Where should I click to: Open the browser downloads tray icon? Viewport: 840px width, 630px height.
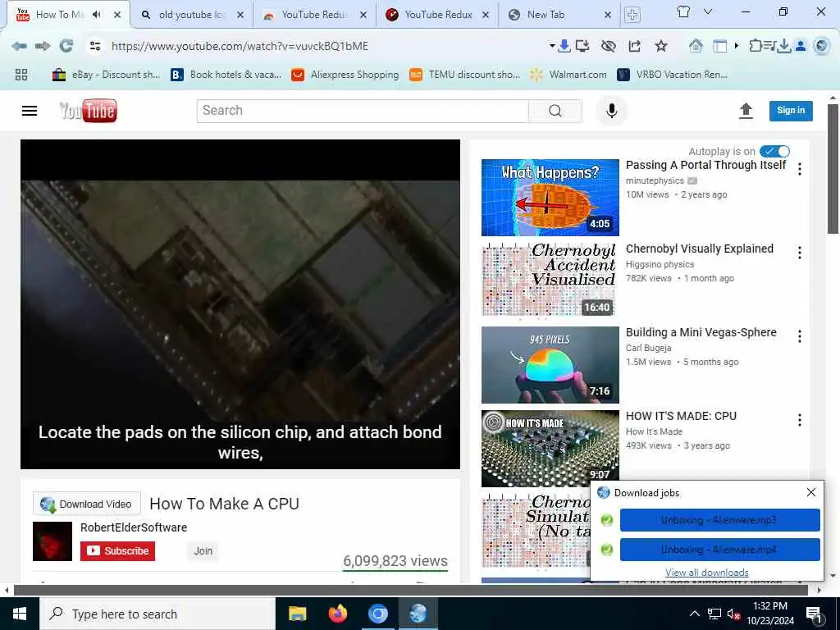(x=783, y=46)
